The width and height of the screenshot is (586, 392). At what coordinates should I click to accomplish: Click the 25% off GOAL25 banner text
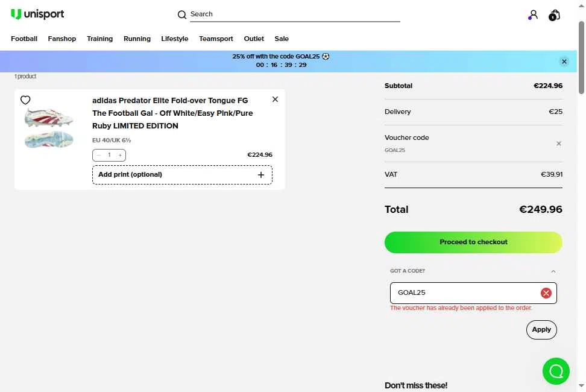click(281, 57)
